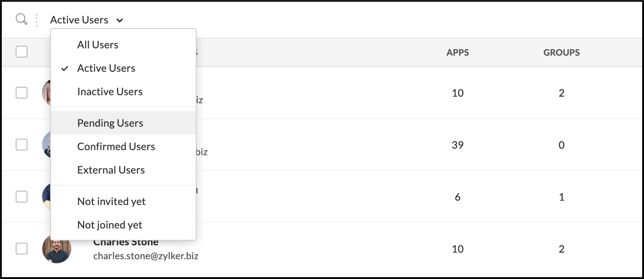644x279 pixels.
Task: Click the apps count 39
Action: 457,145
